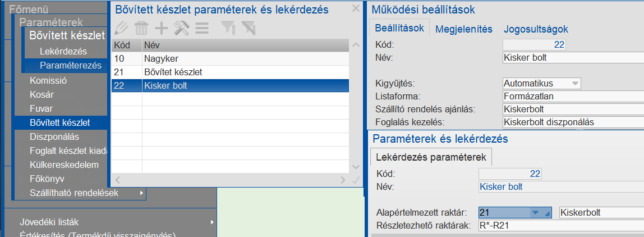The image size is (644, 237).
Task: Click the trash delete icon
Action: point(141,27)
